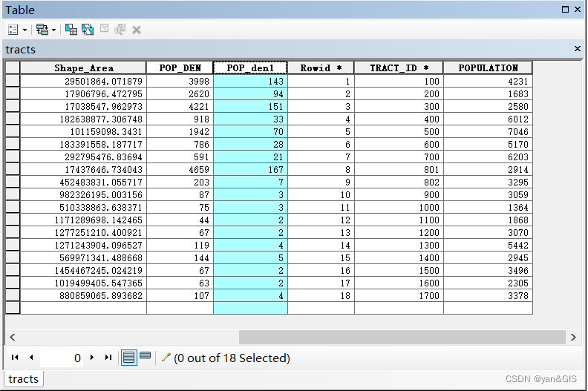Click the Switch Selection icon
The width and height of the screenshot is (588, 391).
[x=88, y=30]
